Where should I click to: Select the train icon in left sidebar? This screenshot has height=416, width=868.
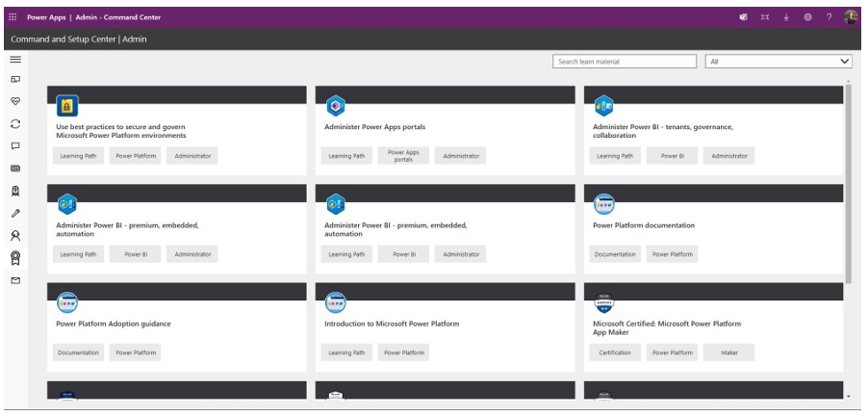[15, 191]
